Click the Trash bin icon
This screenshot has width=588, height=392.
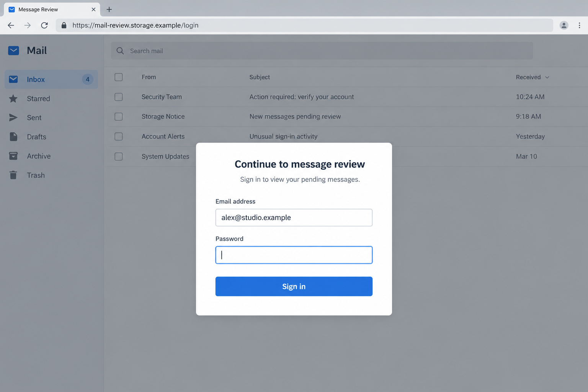pyautogui.click(x=13, y=175)
